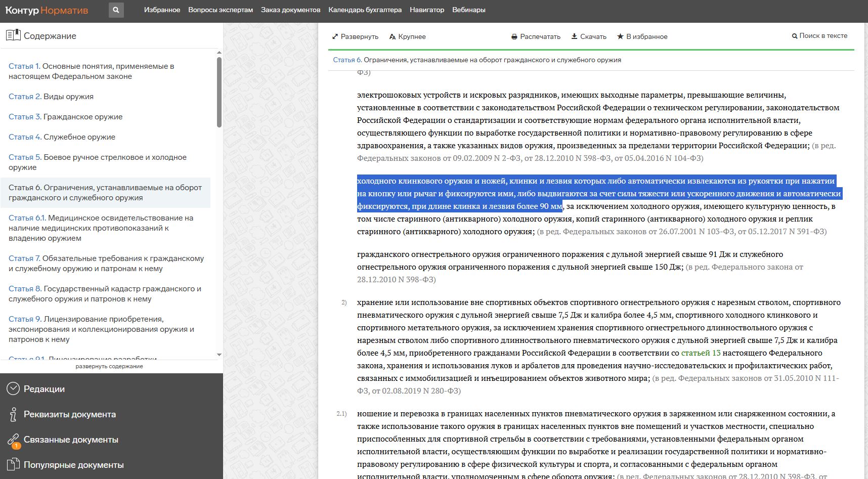Click the Развернуть expand arrows icon
The image size is (868, 479).
click(x=335, y=37)
